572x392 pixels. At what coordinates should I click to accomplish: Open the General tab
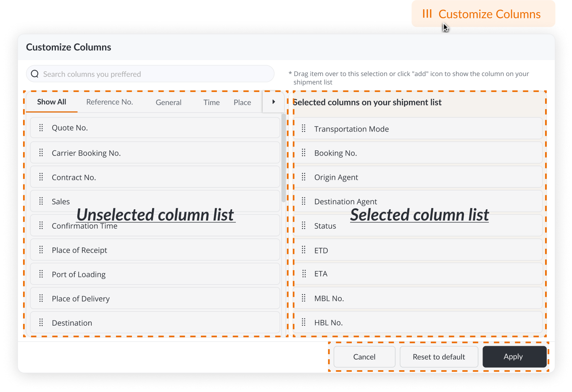click(x=169, y=103)
